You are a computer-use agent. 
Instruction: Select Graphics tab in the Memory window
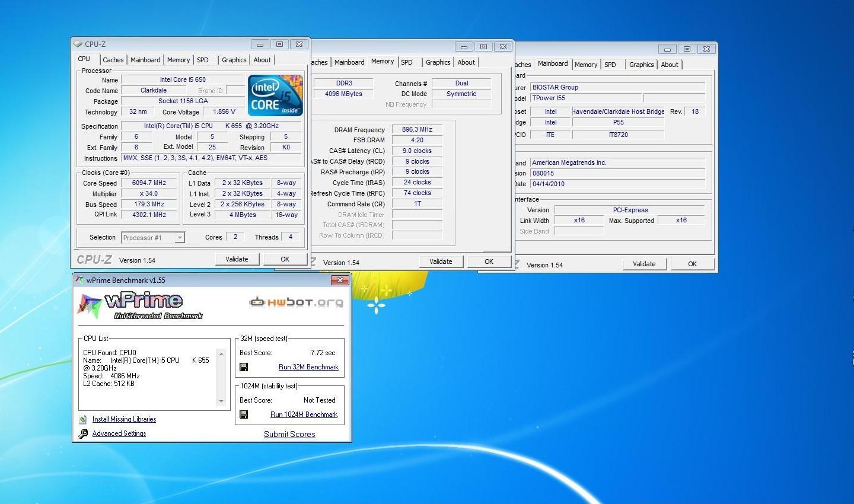[x=438, y=62]
